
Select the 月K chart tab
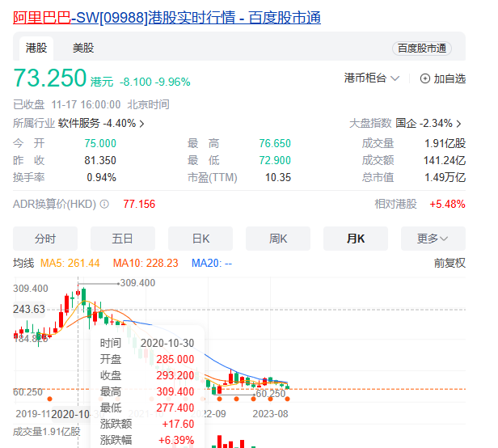[x=356, y=239]
